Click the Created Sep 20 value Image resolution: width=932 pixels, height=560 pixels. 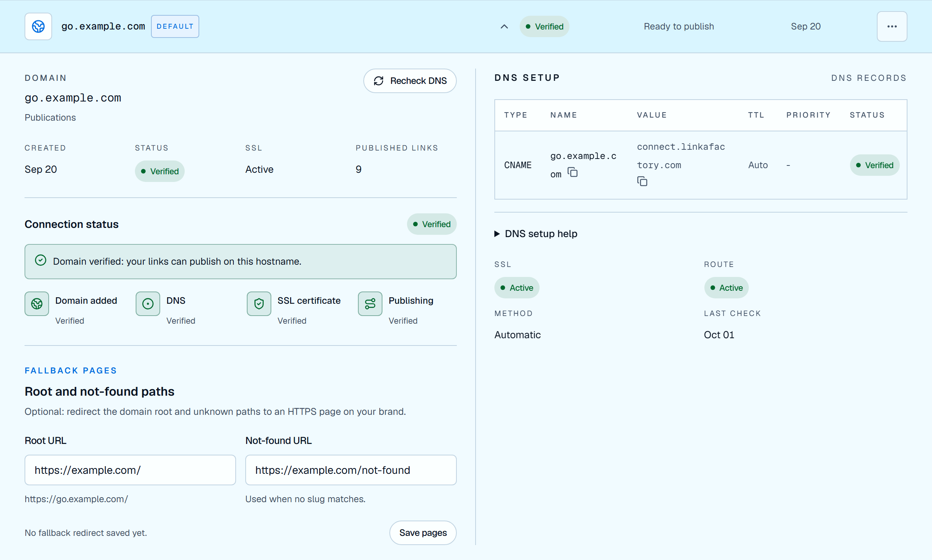pyautogui.click(x=41, y=169)
